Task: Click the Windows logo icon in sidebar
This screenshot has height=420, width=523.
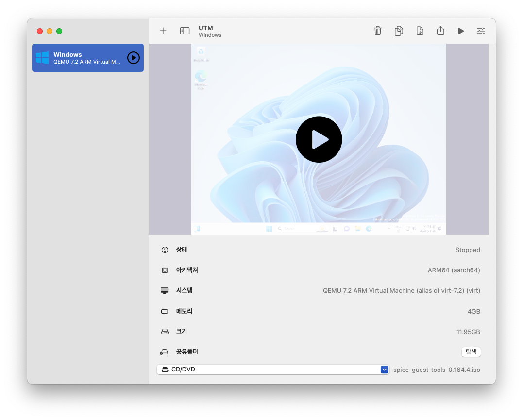Action: coord(42,58)
